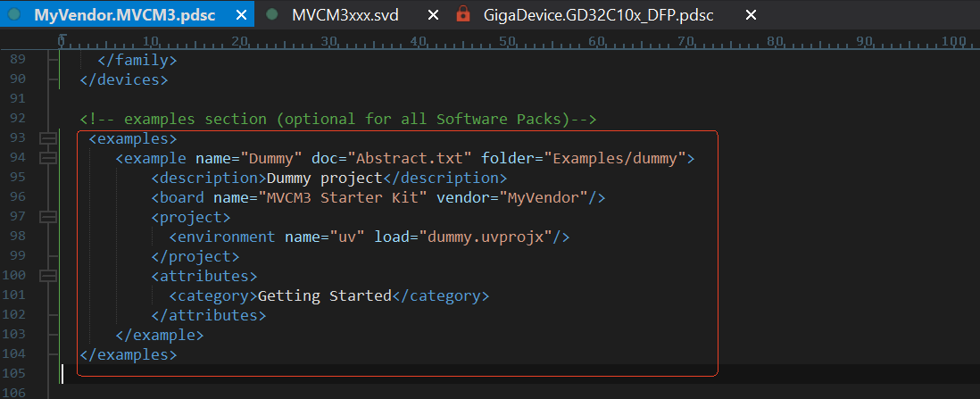
Task: Click the column 50 mark on the ruler
Action: [506, 41]
